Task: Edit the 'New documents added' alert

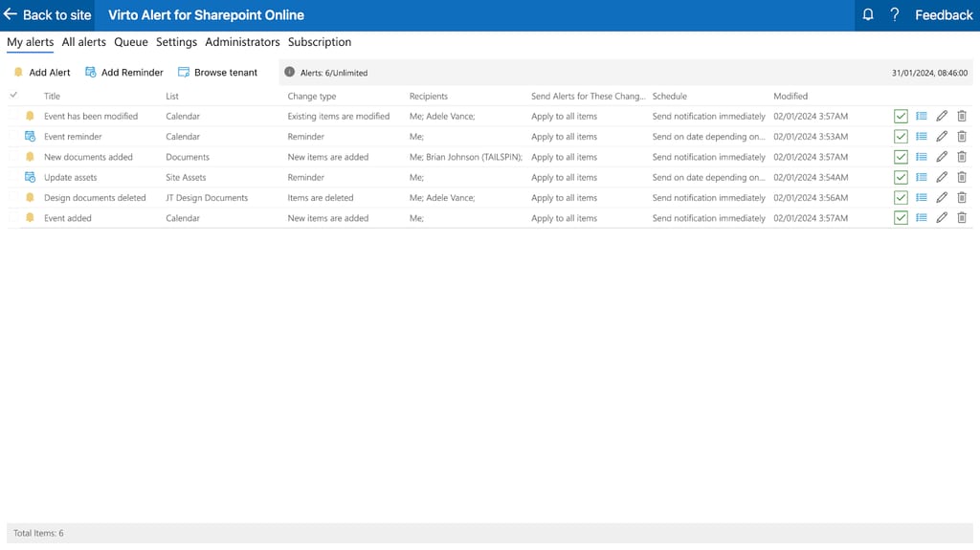Action: tap(942, 157)
